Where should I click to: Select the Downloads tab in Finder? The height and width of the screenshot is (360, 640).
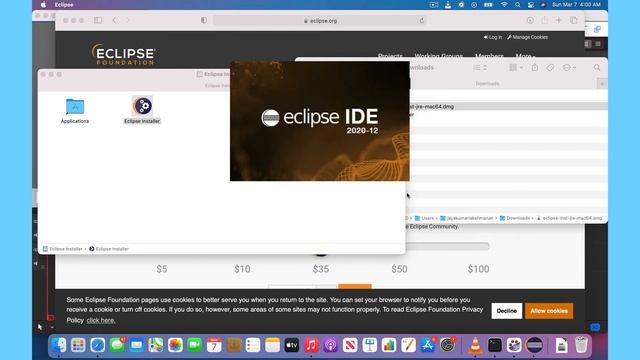click(x=487, y=84)
